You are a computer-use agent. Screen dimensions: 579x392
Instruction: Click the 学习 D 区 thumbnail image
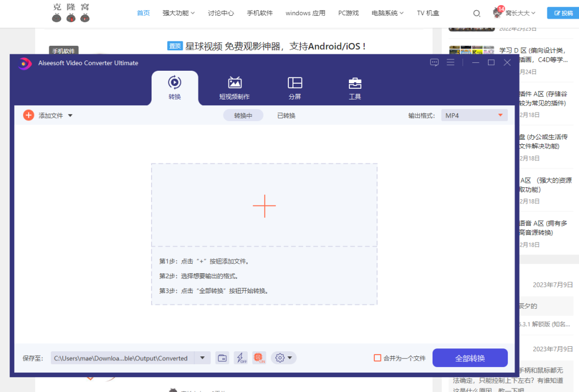(472, 50)
